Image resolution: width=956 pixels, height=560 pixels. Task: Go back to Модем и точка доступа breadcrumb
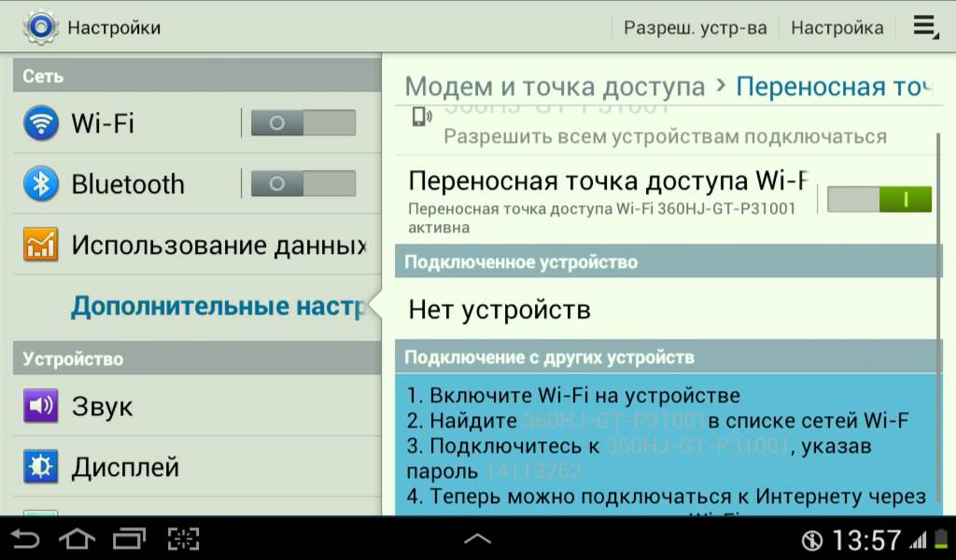(555, 87)
